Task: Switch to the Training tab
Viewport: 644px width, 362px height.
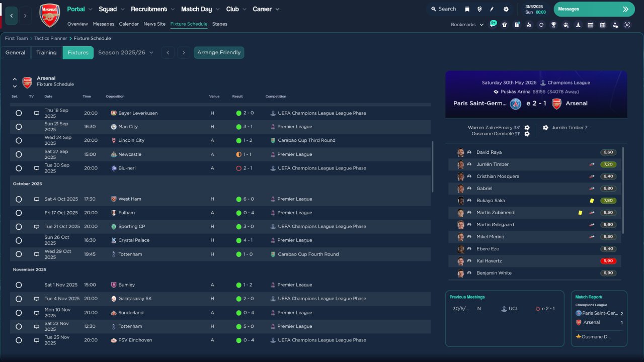Action: [46, 53]
